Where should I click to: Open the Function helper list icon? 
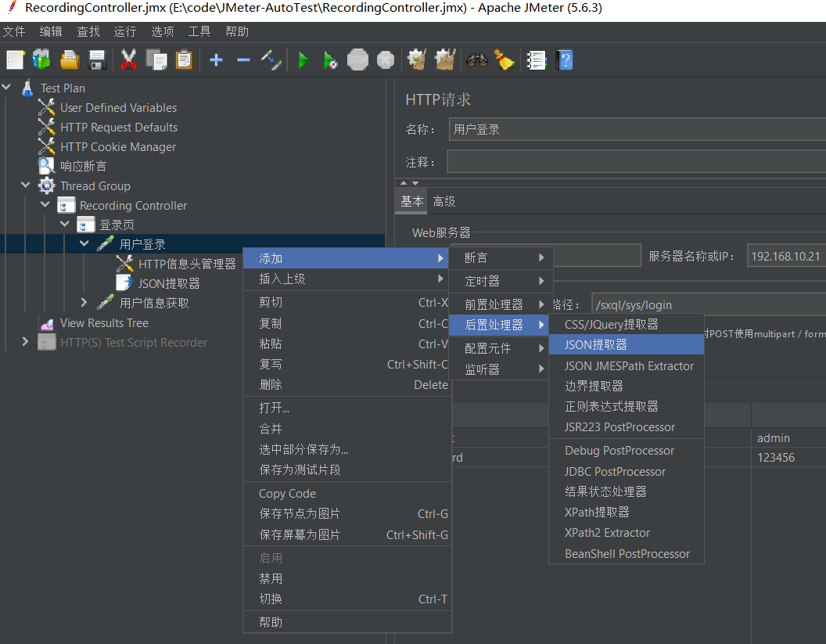[x=537, y=59]
